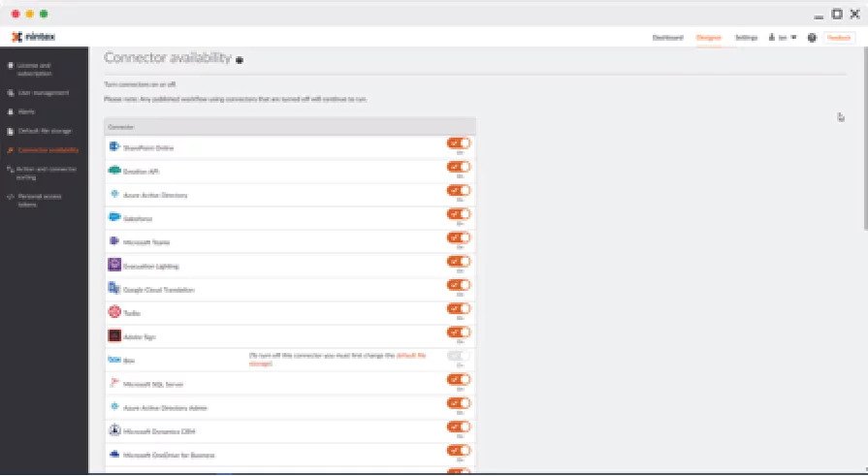Click the macOS green maximize dot
Screen dimensions: 868x476
(44, 14)
